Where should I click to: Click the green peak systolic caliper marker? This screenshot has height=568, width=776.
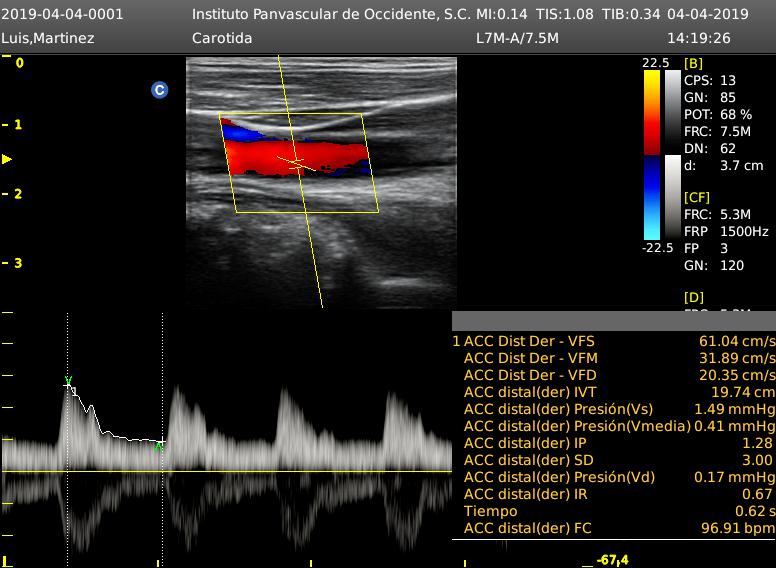(68, 381)
